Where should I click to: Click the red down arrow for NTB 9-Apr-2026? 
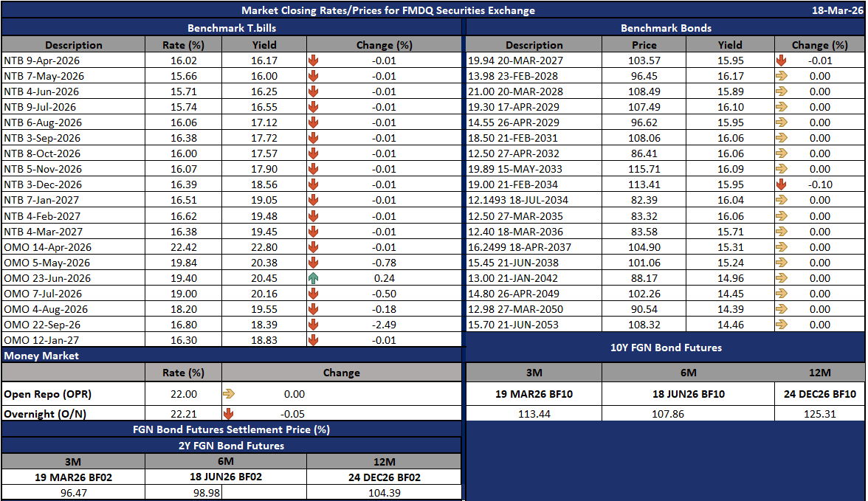(313, 61)
